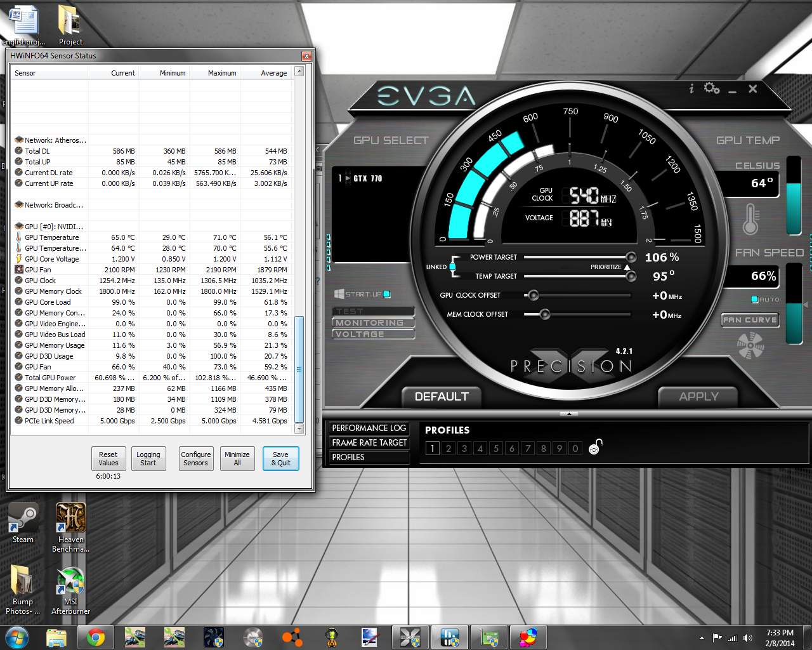The image size is (812, 650).
Task: Click the network signal tray icon
Action: click(x=732, y=638)
